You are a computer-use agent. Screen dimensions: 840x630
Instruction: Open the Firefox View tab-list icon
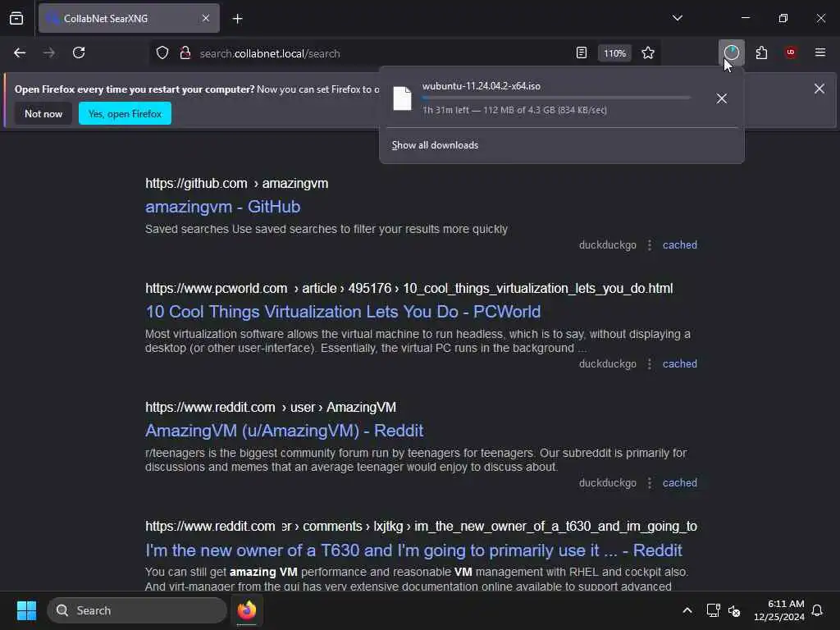[16, 19]
